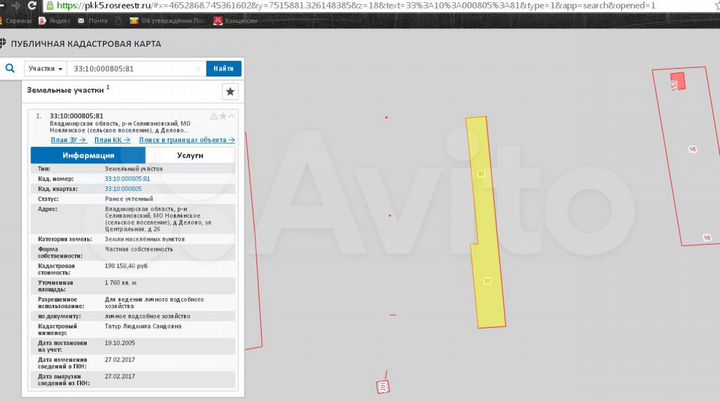Open the План КК link
Screen dimensions: 720x402
[110, 140]
